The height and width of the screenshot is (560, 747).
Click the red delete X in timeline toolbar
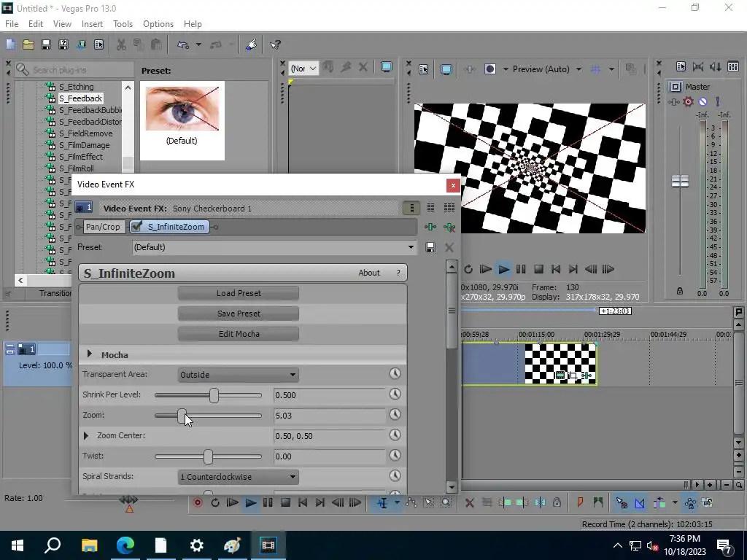pyautogui.click(x=469, y=502)
